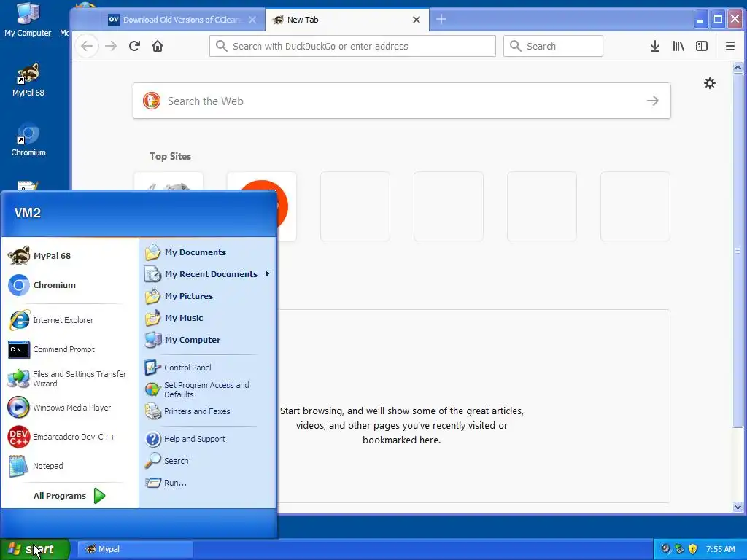Open Notepad from Start menu
The width and height of the screenshot is (747, 560).
coord(69,466)
